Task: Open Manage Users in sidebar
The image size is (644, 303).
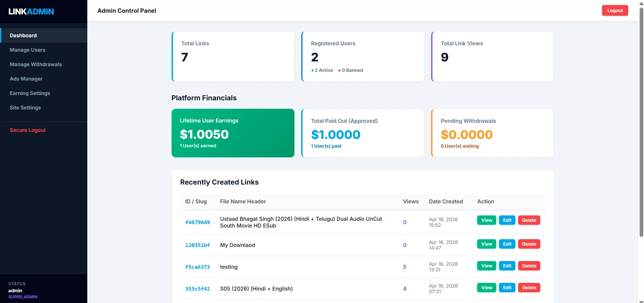Action: point(28,50)
